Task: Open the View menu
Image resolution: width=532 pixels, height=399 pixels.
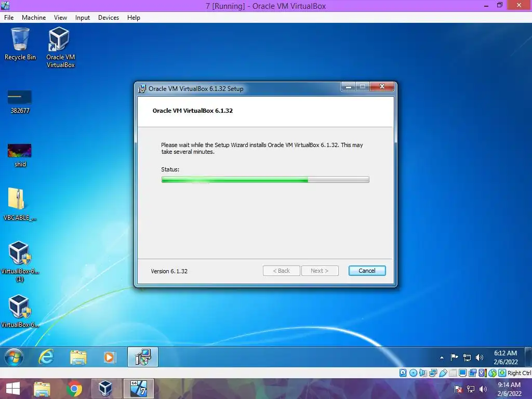Action: (x=60, y=18)
